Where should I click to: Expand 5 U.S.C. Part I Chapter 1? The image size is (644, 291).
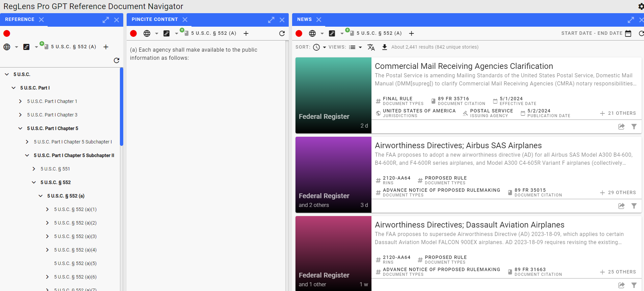(x=20, y=101)
